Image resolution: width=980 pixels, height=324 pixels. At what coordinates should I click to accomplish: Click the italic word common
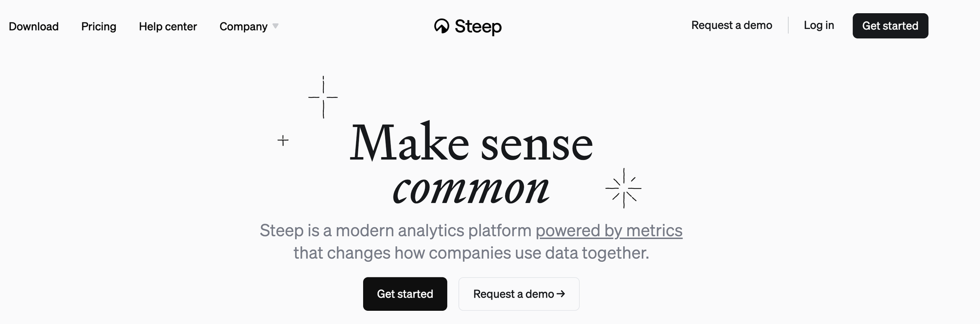click(471, 189)
